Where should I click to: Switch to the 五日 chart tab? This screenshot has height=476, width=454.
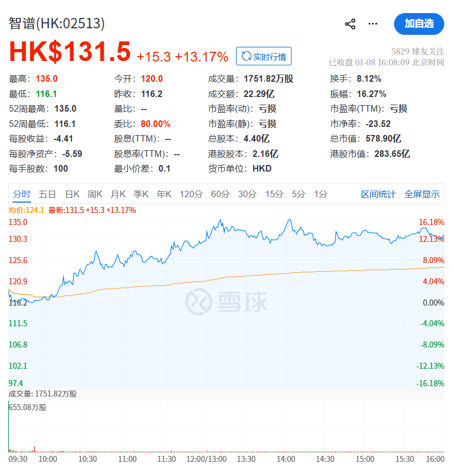pyautogui.click(x=47, y=194)
